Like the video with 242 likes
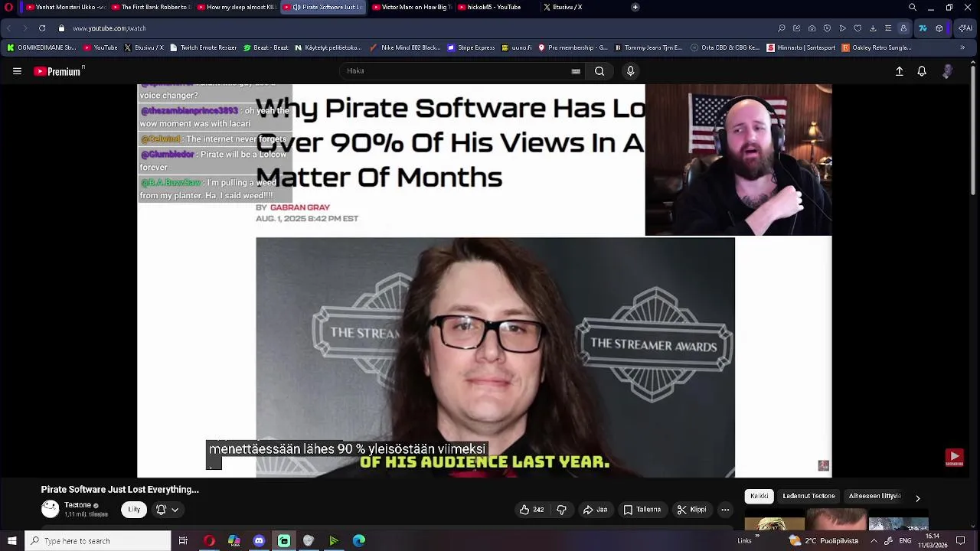980x551 pixels. coord(532,510)
